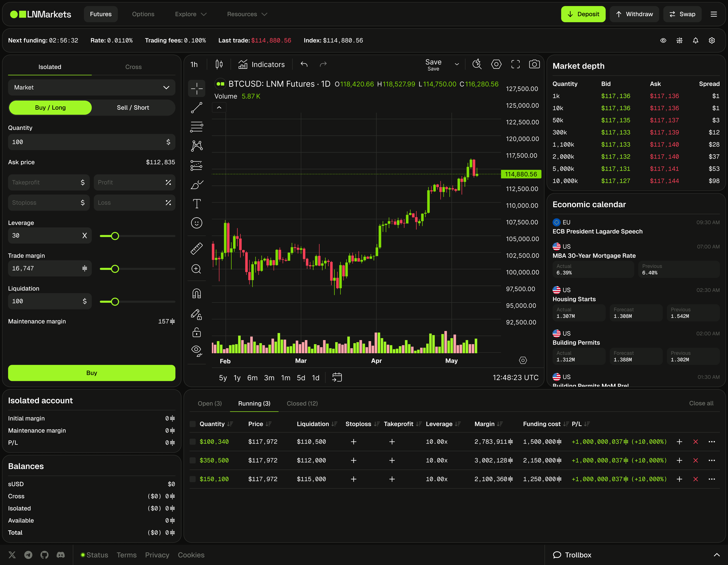This screenshot has width=728, height=565.
Task: Select the Sell / Short side button
Action: tap(133, 108)
